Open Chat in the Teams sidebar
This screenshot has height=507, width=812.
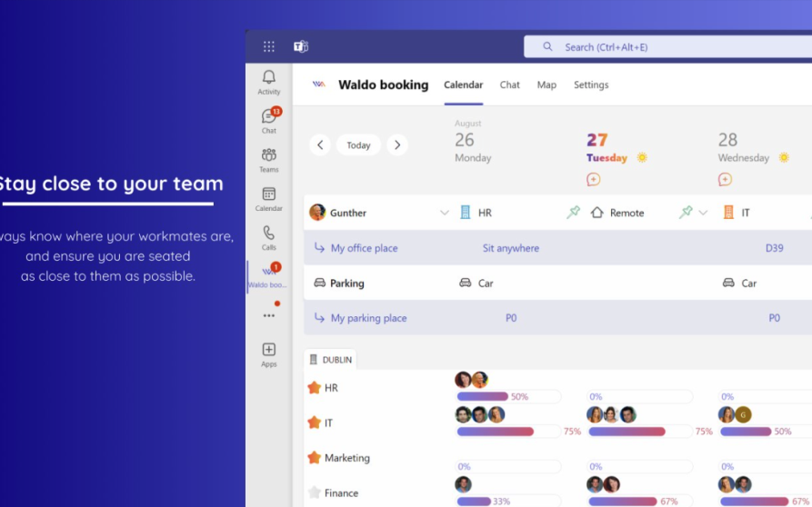click(269, 121)
